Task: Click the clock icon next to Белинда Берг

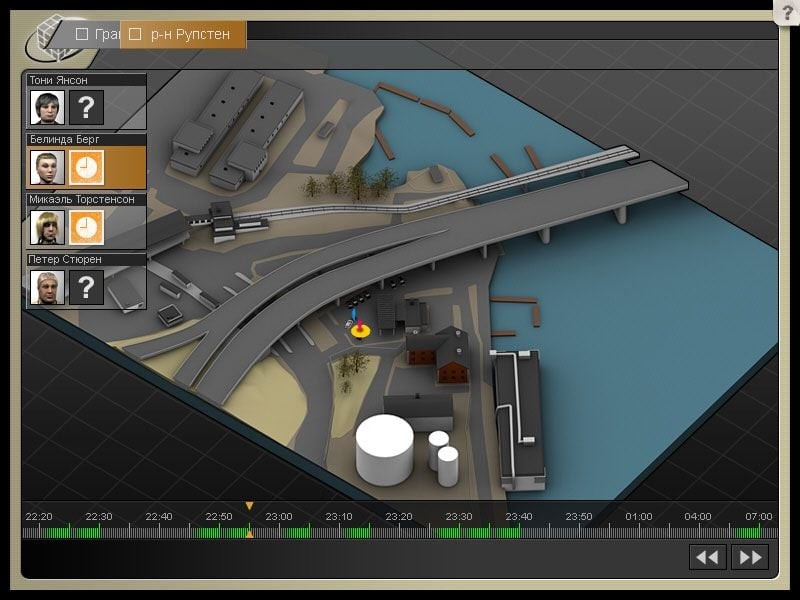Action: [x=86, y=167]
